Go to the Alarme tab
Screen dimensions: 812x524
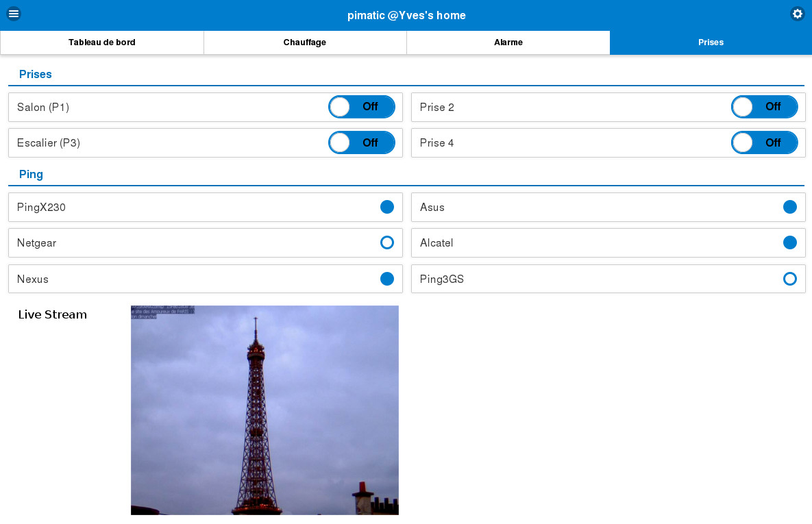coord(508,42)
